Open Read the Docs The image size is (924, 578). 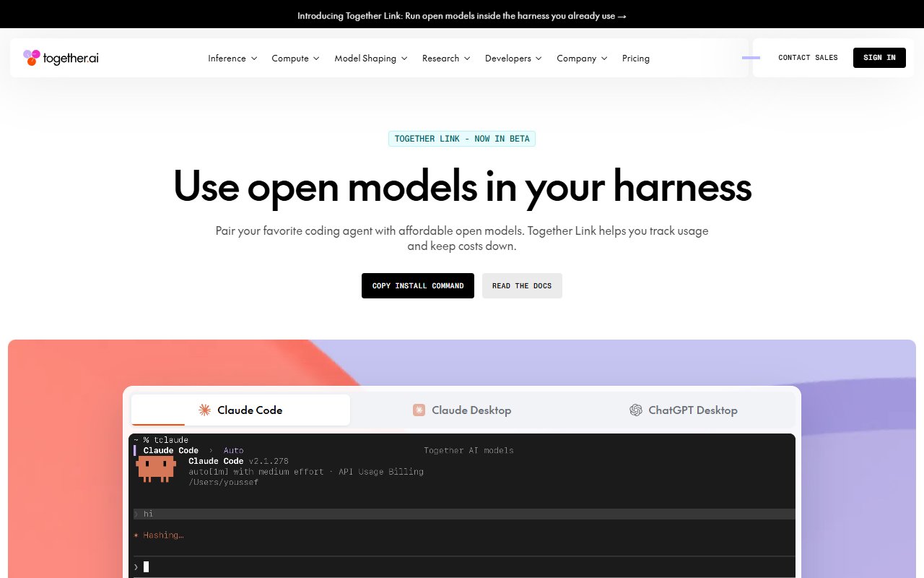[522, 285]
